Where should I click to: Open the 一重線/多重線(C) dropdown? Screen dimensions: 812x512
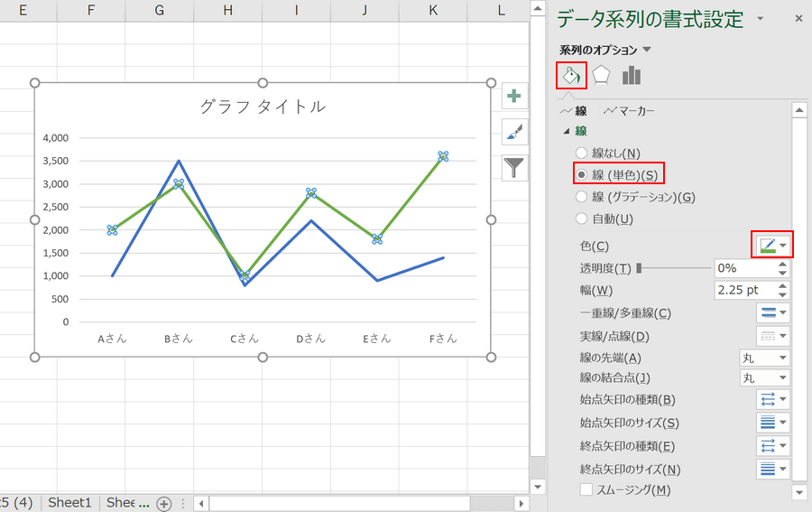click(x=772, y=312)
